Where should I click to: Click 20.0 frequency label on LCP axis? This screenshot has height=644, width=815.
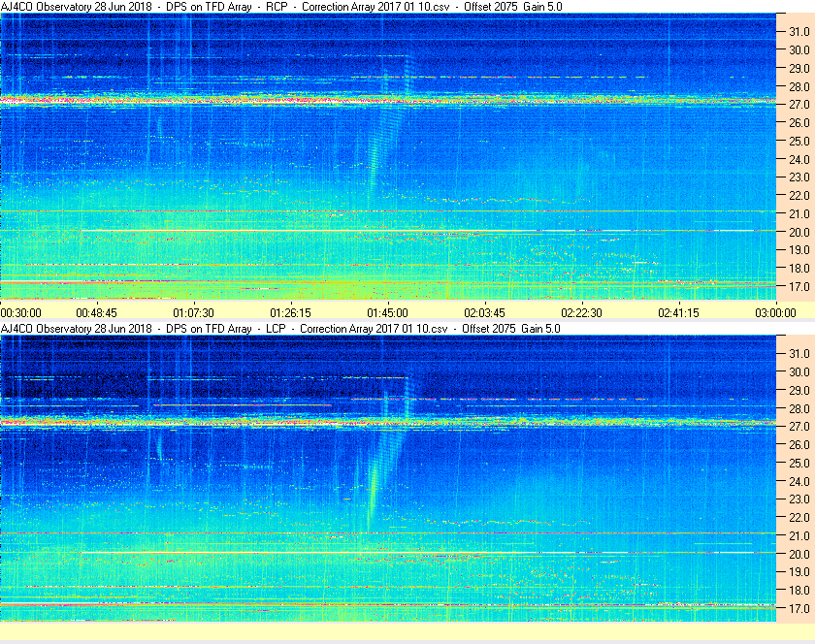pos(799,554)
